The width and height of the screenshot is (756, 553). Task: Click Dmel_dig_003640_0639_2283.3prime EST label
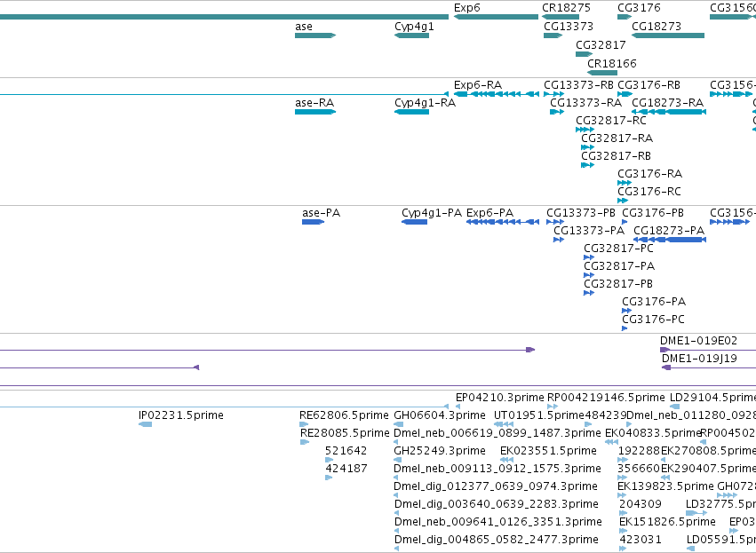pyautogui.click(x=497, y=504)
